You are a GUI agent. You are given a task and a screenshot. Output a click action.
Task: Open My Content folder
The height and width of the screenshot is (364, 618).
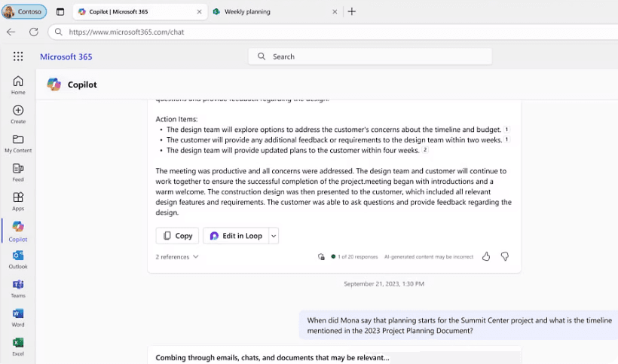pyautogui.click(x=18, y=142)
